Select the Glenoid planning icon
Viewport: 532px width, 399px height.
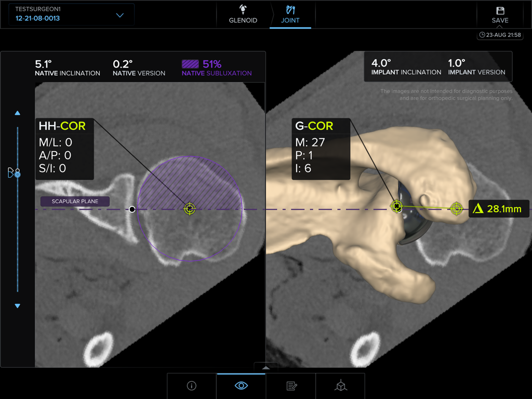tap(244, 14)
